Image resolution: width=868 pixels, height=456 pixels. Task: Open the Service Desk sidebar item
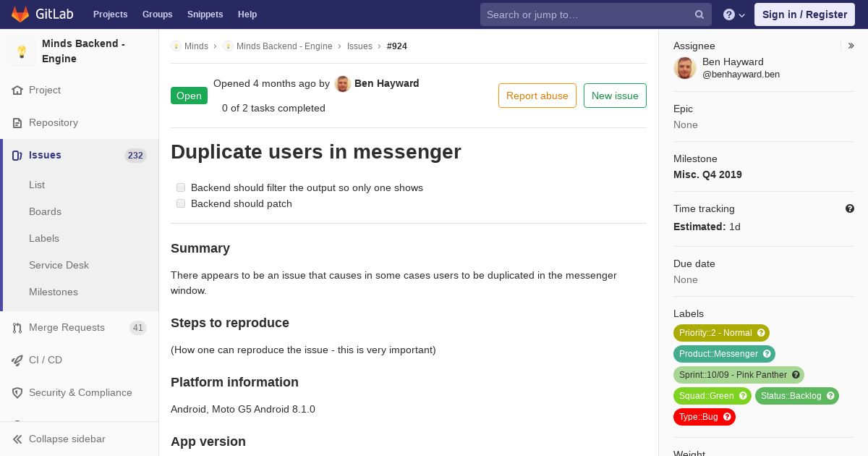click(x=59, y=265)
